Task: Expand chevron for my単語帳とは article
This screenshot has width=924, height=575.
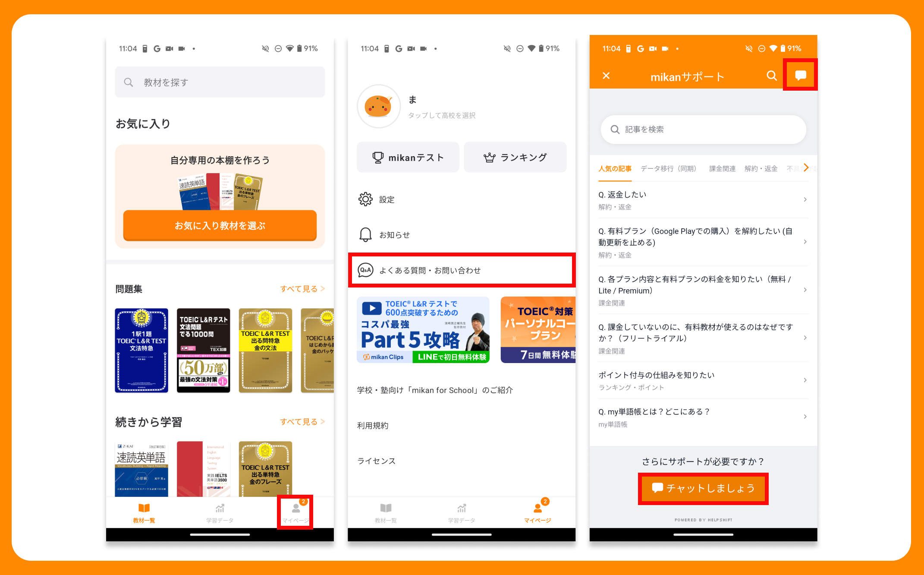Action: [805, 417]
